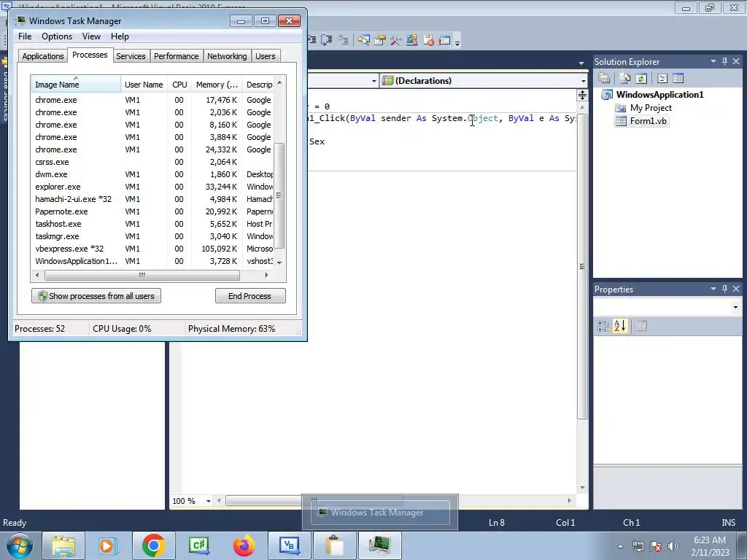Click View Designer icon in Solution Explorer
Viewport: 747px width, 560px height.
pos(678,79)
